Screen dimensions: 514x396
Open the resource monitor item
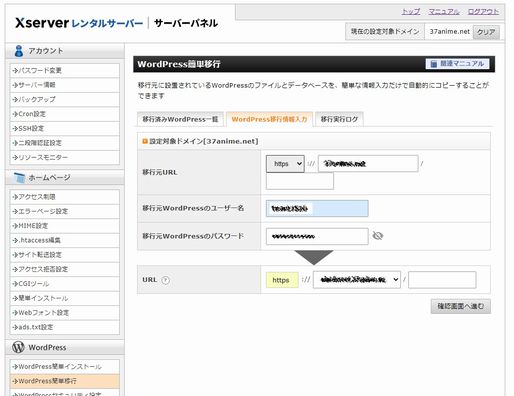pos(65,157)
